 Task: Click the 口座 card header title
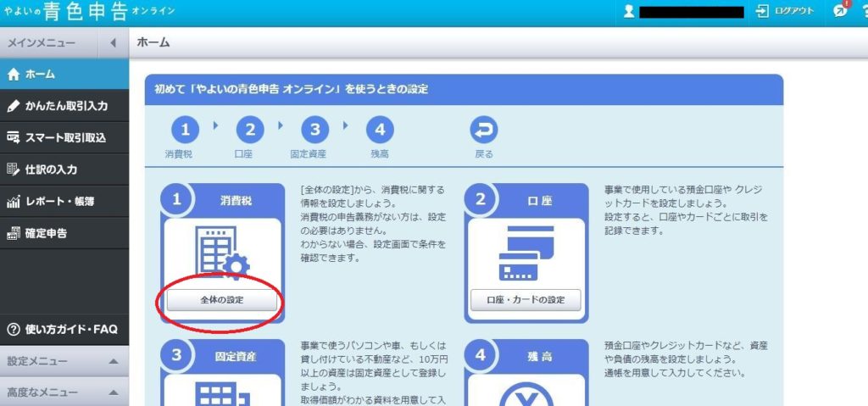point(540,201)
